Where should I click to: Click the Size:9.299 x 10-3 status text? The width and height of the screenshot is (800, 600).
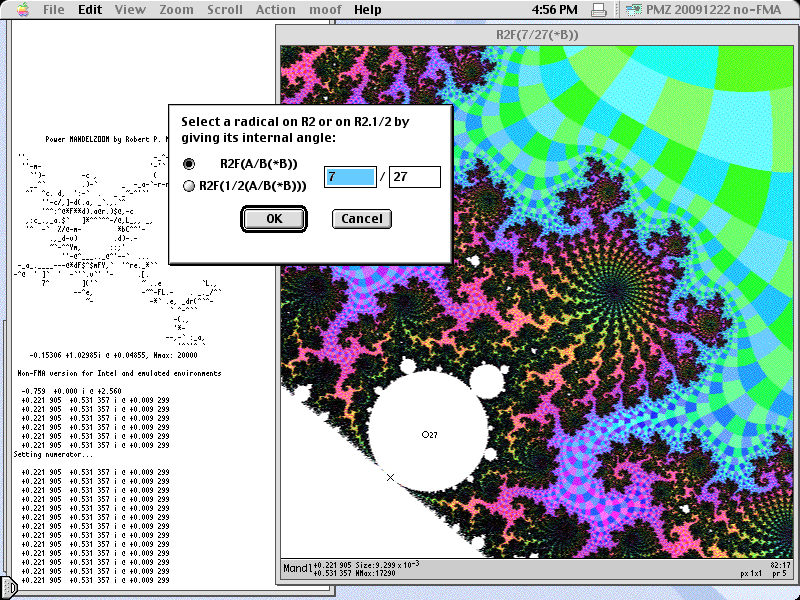tap(385, 564)
